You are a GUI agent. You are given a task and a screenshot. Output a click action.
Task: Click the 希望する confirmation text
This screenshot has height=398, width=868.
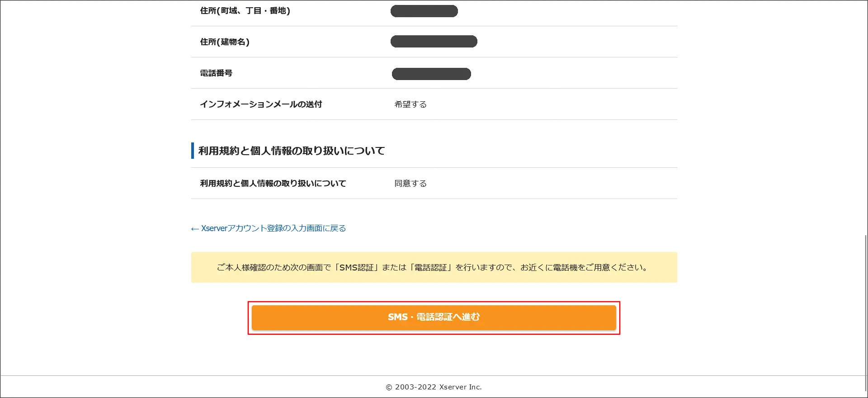click(410, 104)
